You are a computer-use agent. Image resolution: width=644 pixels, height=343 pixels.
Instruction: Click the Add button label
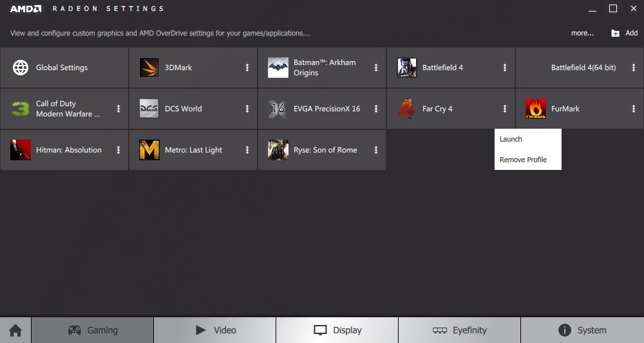pos(631,33)
